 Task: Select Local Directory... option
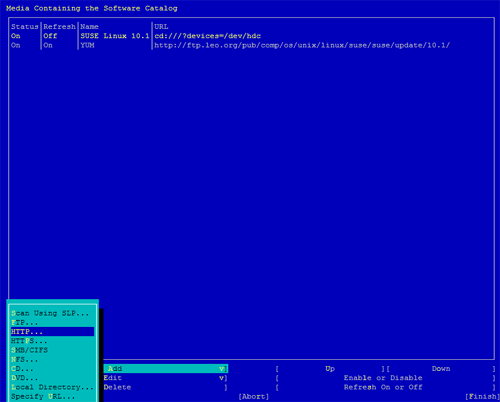click(52, 387)
